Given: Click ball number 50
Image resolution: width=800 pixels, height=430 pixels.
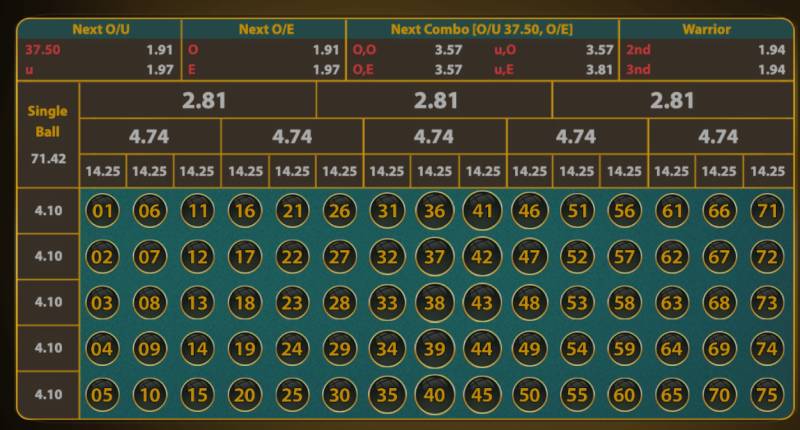Looking at the screenshot, I should coord(529,394).
